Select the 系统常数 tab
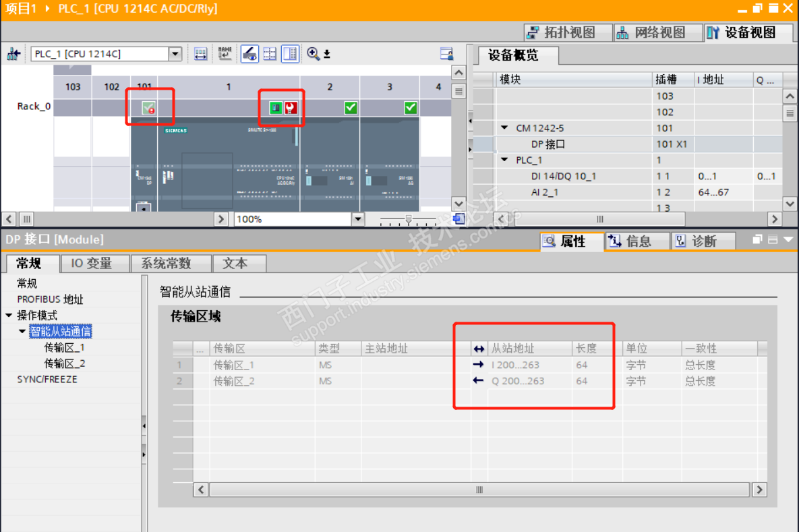This screenshot has width=799, height=532. coord(171,264)
